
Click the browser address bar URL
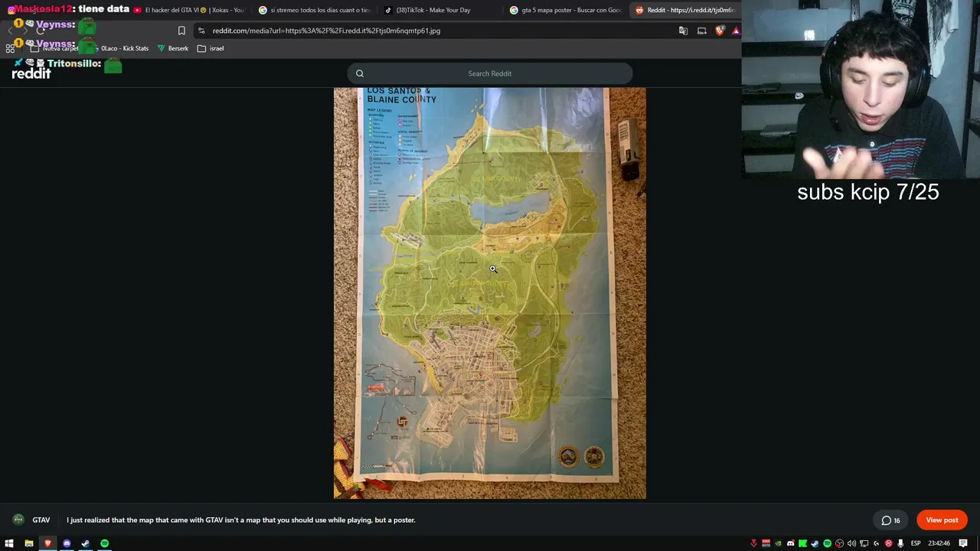pos(326,31)
